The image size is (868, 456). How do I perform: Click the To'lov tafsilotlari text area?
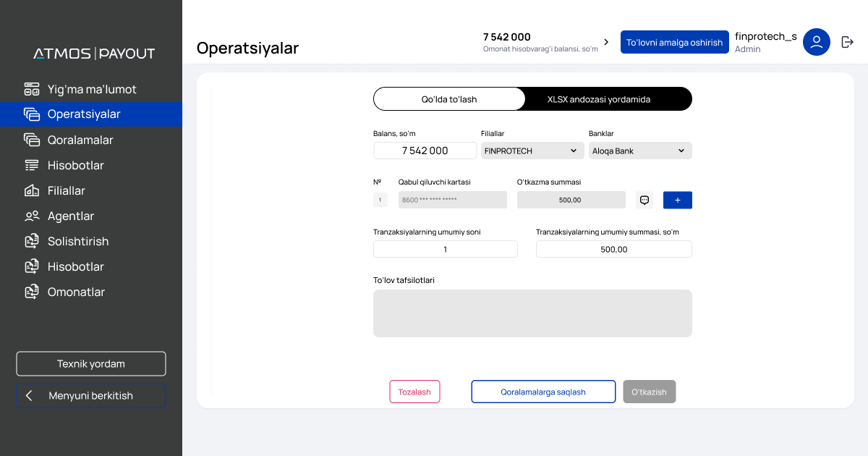(532, 313)
